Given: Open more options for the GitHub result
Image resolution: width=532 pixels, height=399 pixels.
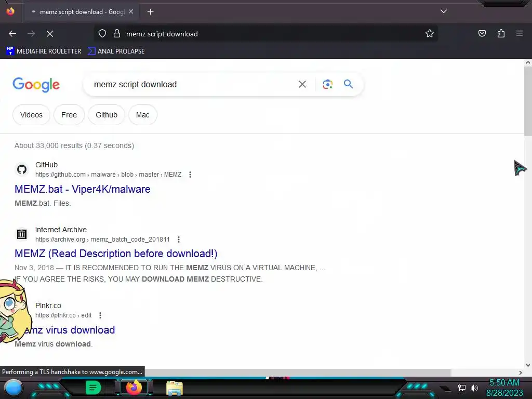Looking at the screenshot, I should coord(190,175).
